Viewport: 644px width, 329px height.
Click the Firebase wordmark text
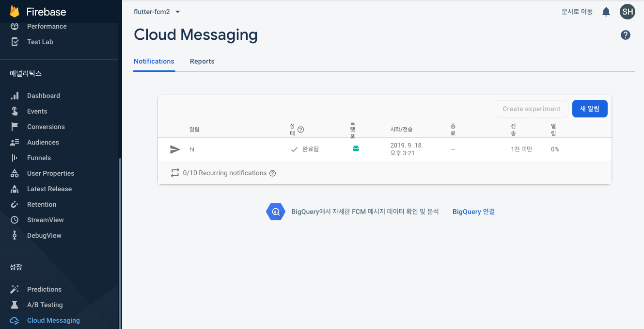click(47, 12)
